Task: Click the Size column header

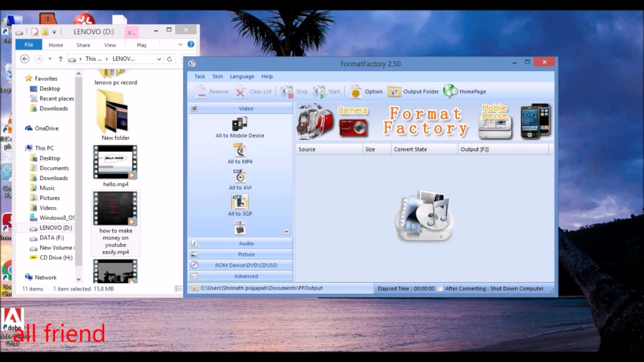Action: coord(377,149)
